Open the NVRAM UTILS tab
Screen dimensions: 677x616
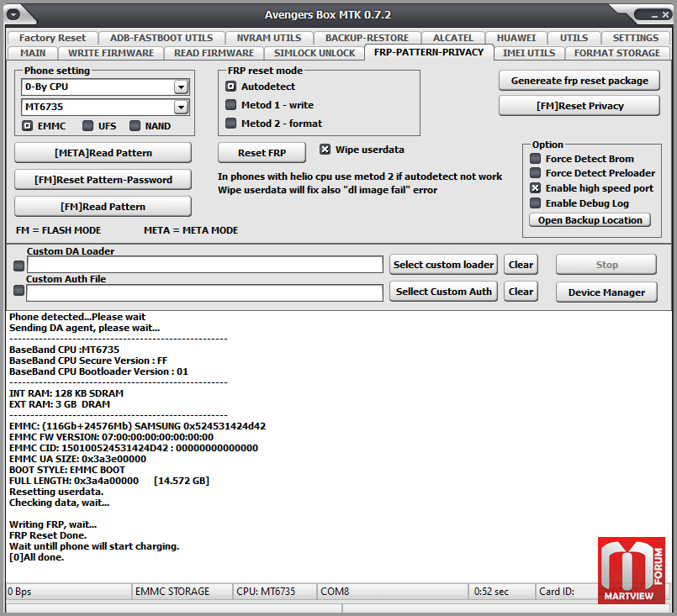click(x=268, y=38)
